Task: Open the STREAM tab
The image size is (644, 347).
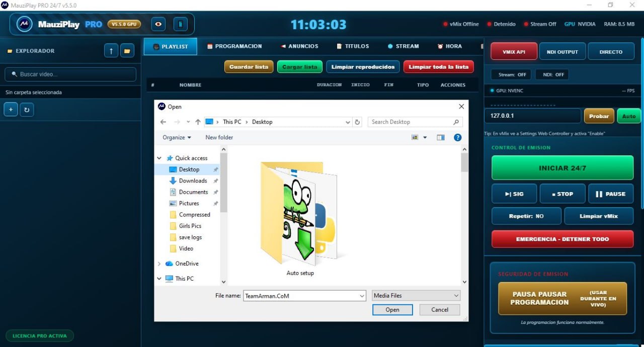Action: pyautogui.click(x=404, y=46)
